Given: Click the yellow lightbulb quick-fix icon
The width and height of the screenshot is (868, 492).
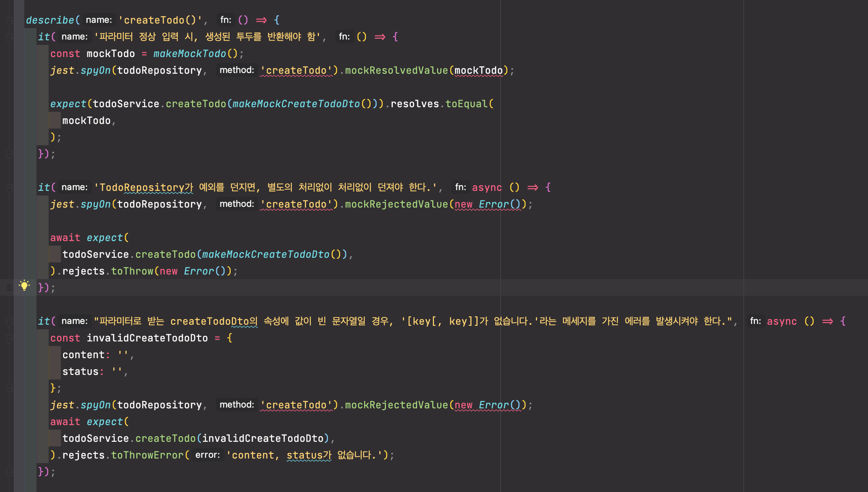Looking at the screenshot, I should click(24, 286).
